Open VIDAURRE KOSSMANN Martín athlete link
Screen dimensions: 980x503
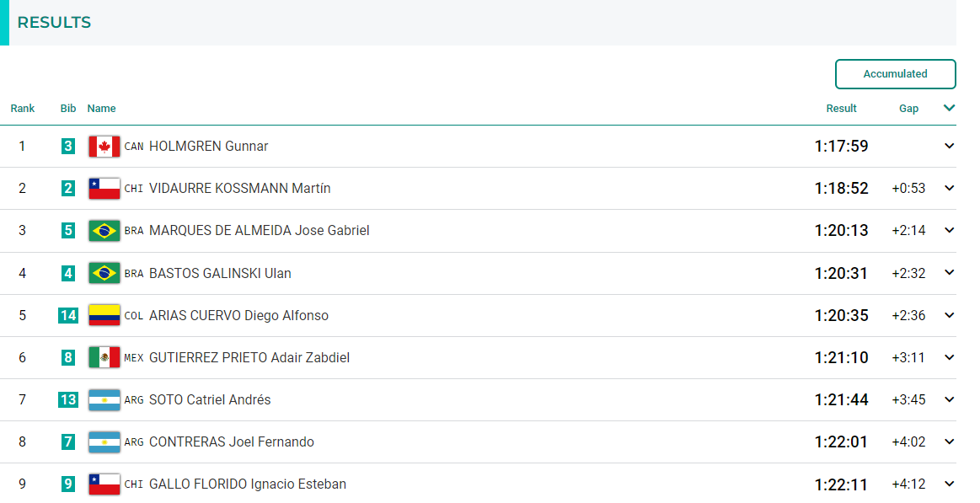(x=240, y=188)
